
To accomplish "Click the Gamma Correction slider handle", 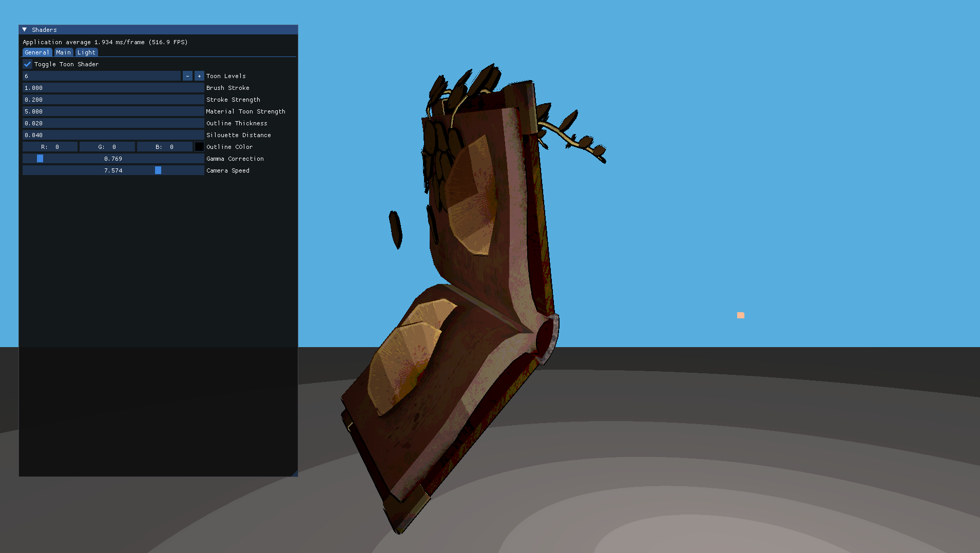I will (x=40, y=159).
